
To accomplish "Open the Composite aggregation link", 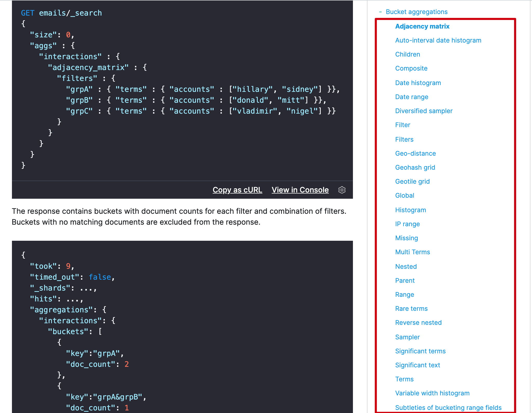I will coord(411,68).
